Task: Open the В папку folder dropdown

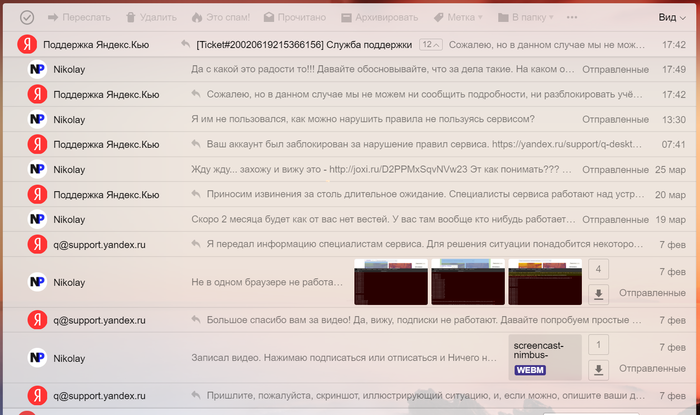Action: click(525, 17)
